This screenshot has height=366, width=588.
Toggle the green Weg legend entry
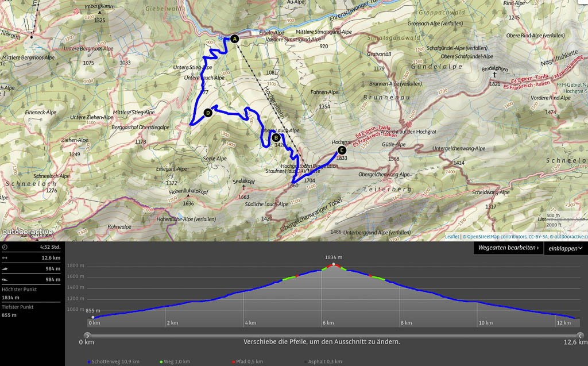click(x=176, y=361)
